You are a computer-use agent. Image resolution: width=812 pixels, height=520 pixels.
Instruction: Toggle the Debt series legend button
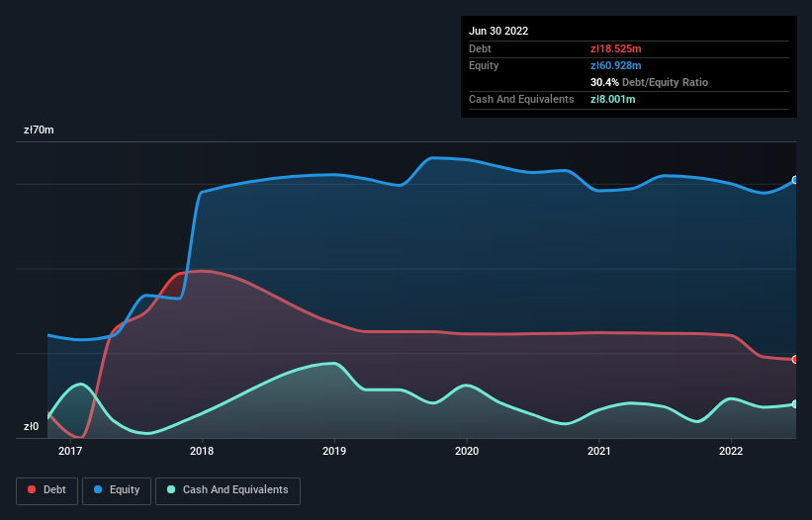coord(47,490)
